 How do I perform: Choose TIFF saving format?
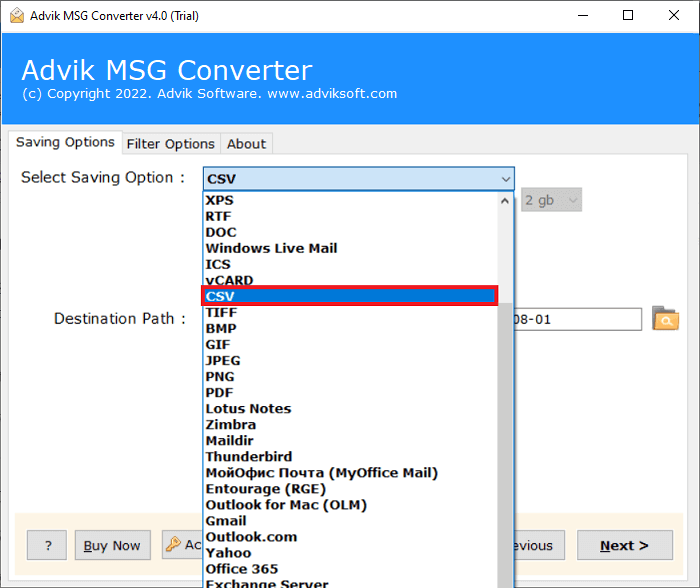(x=351, y=313)
